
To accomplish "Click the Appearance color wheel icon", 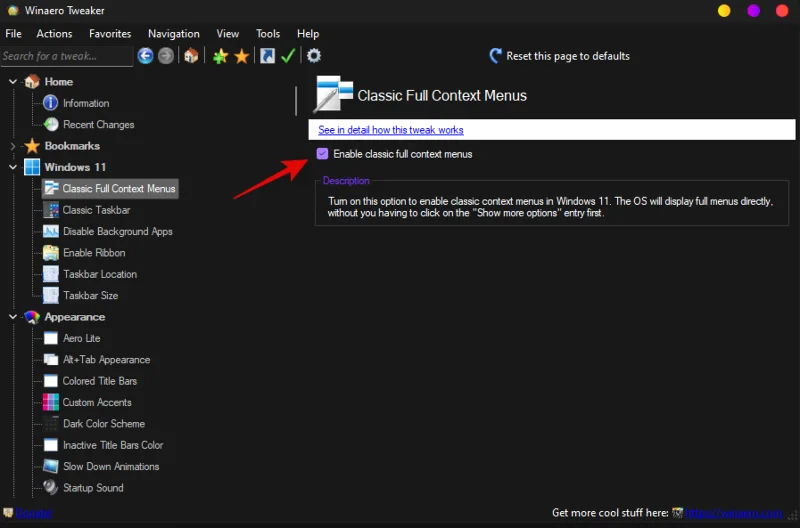I will point(32,317).
